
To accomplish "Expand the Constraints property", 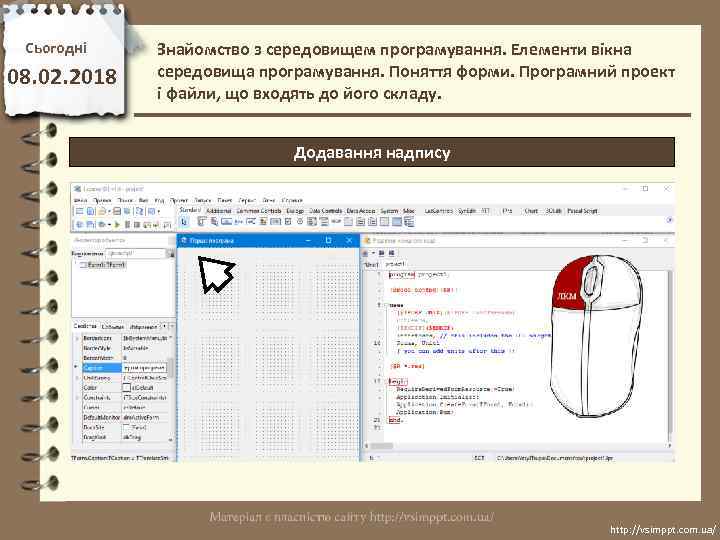I will [77, 397].
